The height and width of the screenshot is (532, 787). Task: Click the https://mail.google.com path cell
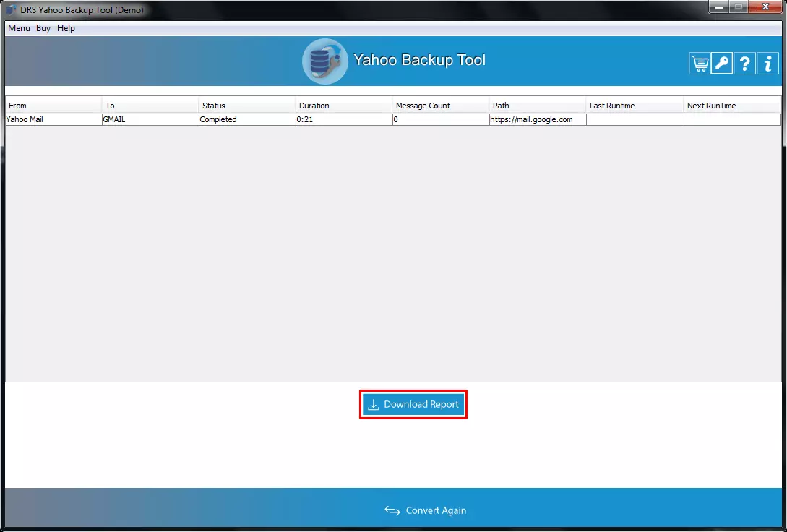[538, 119]
